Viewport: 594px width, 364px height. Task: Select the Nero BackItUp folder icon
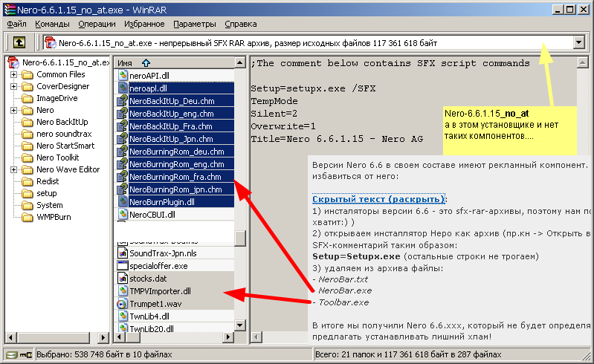coord(28,122)
